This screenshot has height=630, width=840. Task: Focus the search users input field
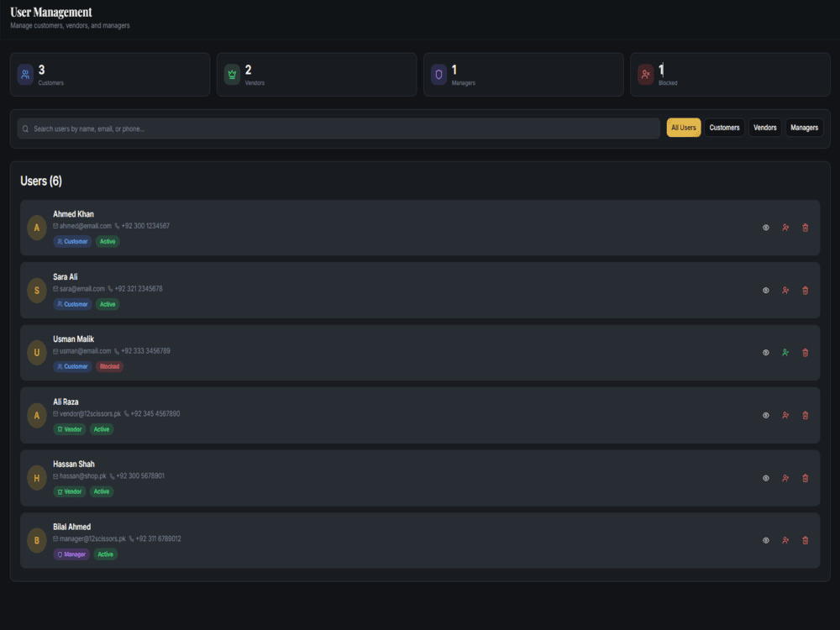click(339, 129)
